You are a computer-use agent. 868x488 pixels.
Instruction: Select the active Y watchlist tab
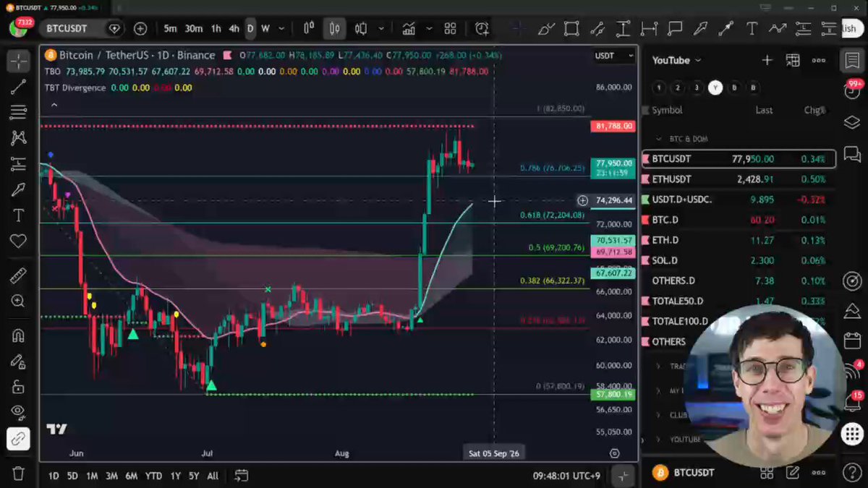coord(715,87)
